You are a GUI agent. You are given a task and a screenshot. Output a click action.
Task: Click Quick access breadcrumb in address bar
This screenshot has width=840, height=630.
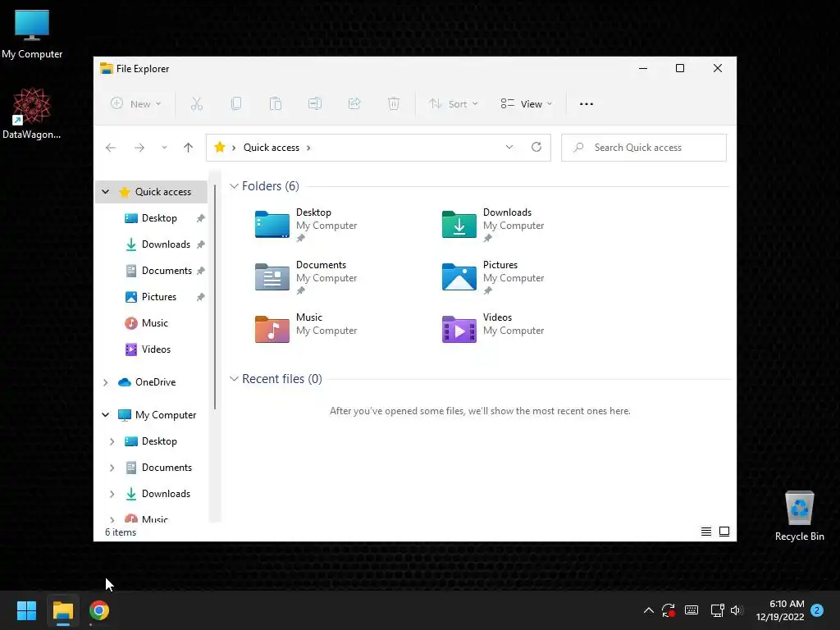click(271, 148)
